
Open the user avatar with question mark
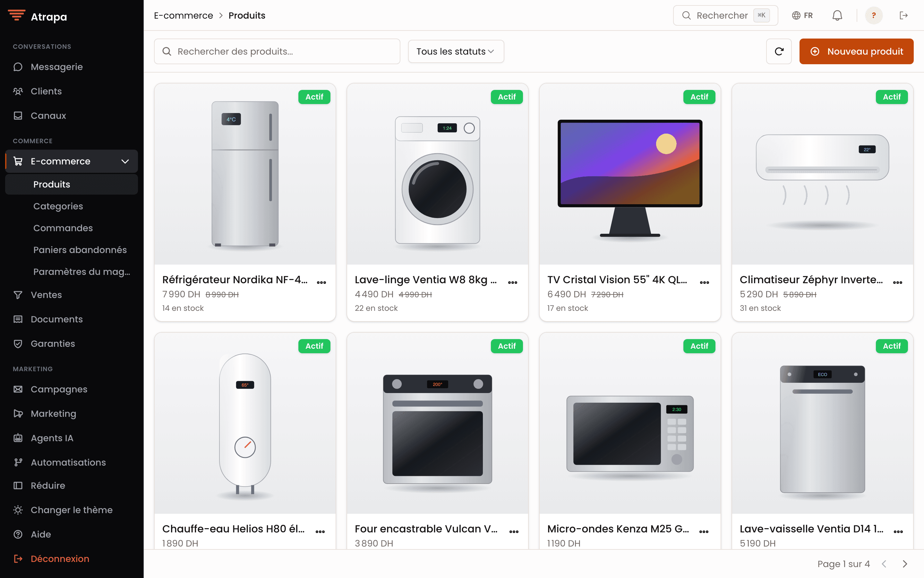[x=874, y=15]
